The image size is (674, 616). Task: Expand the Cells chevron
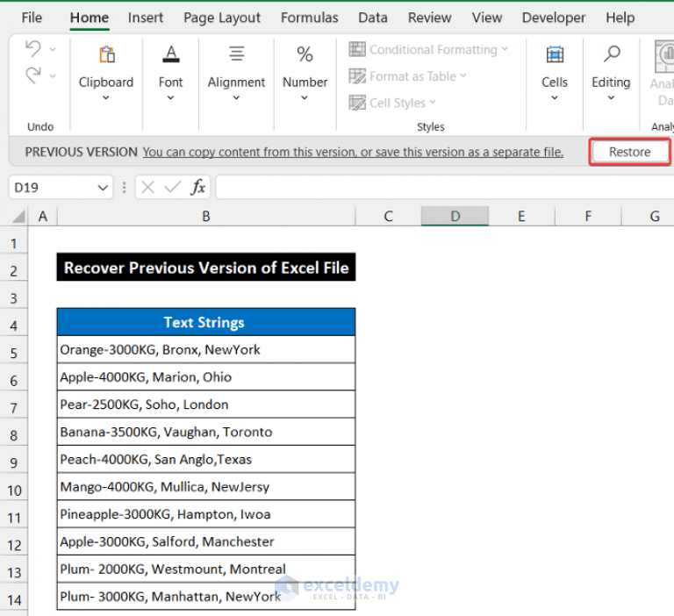point(555,98)
